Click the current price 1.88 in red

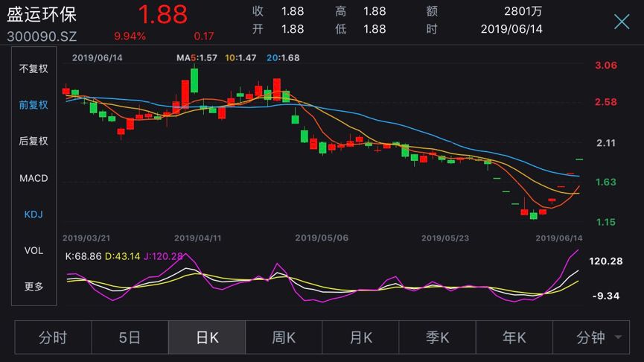click(162, 14)
